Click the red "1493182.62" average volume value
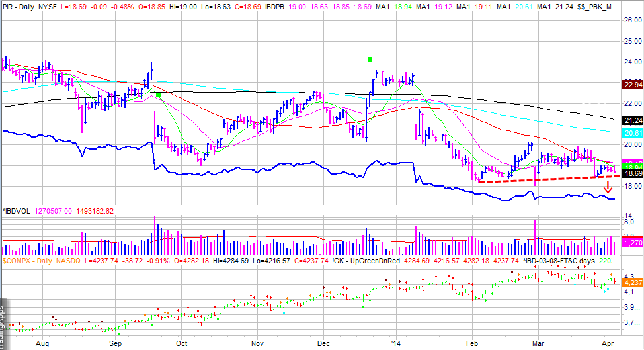The width and height of the screenshot is (644, 350). click(x=95, y=211)
